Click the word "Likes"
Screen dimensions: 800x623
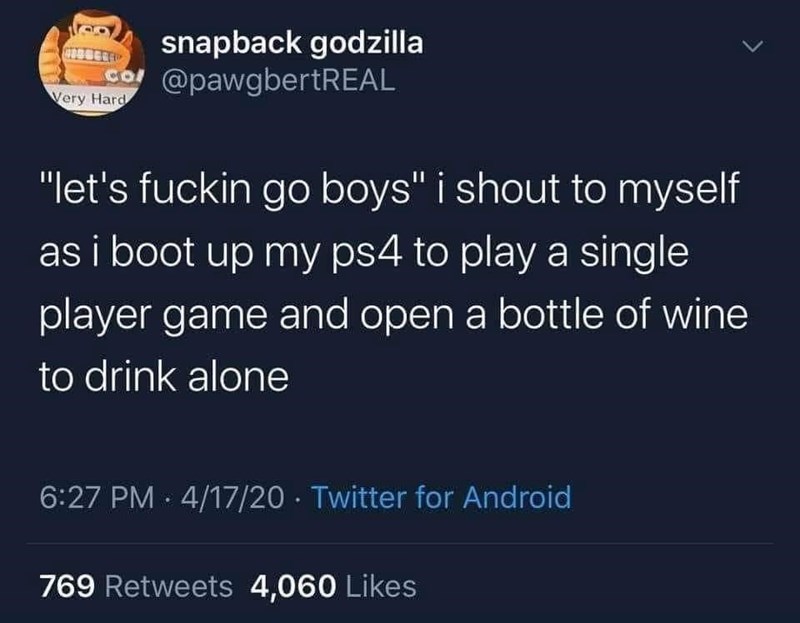coord(381,586)
